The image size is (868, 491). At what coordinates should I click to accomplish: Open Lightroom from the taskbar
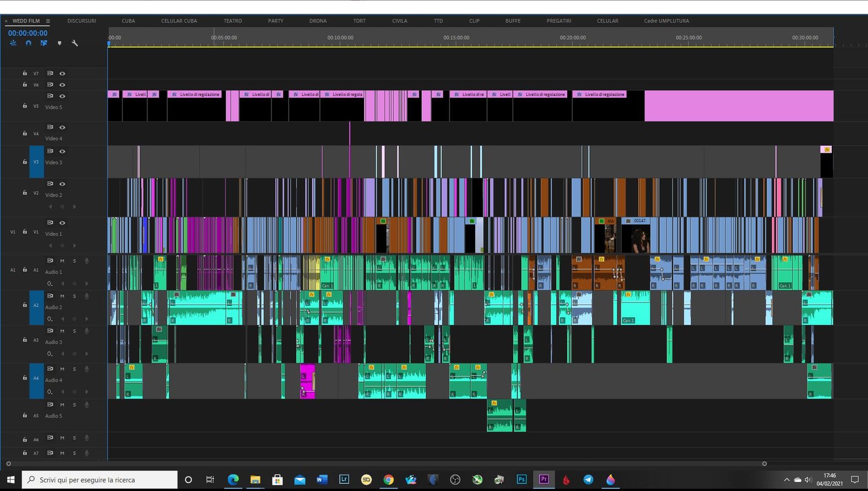click(344, 479)
